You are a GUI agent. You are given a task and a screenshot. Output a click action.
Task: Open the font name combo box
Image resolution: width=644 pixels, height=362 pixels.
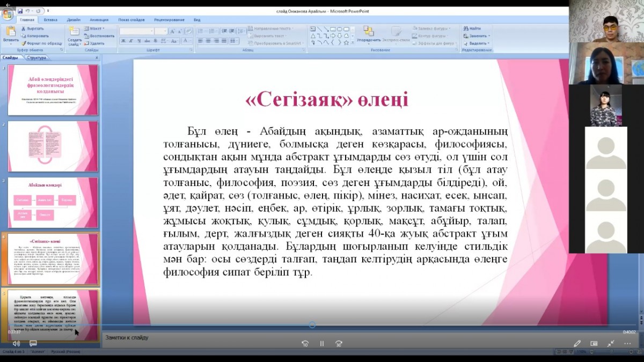[136, 32]
